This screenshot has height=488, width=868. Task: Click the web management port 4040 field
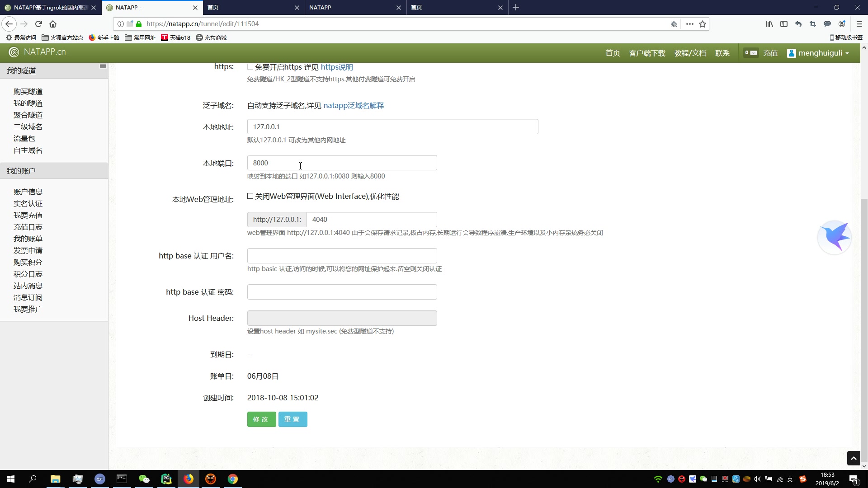tap(372, 220)
